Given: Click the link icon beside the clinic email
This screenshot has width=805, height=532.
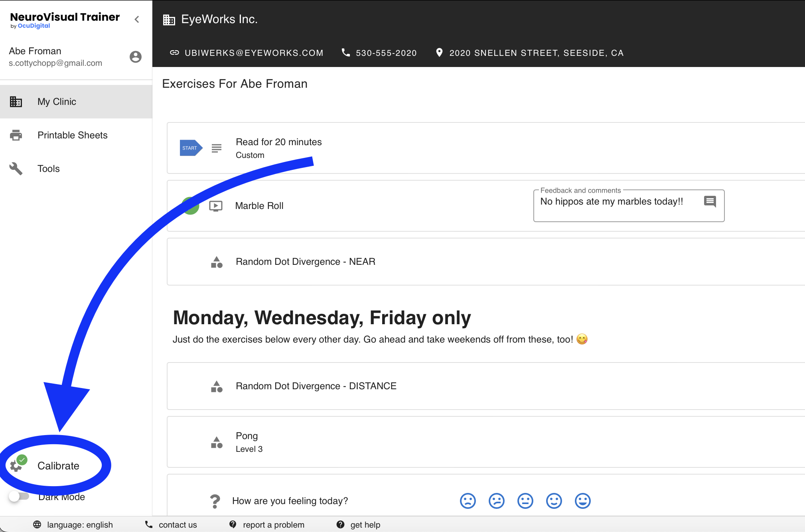Looking at the screenshot, I should pos(174,53).
